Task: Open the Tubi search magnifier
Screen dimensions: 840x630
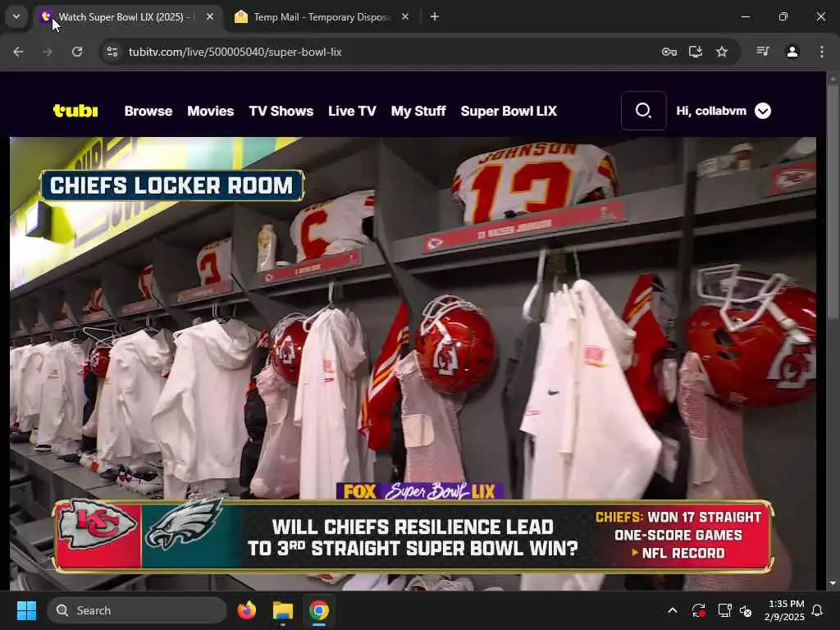Action: (643, 111)
